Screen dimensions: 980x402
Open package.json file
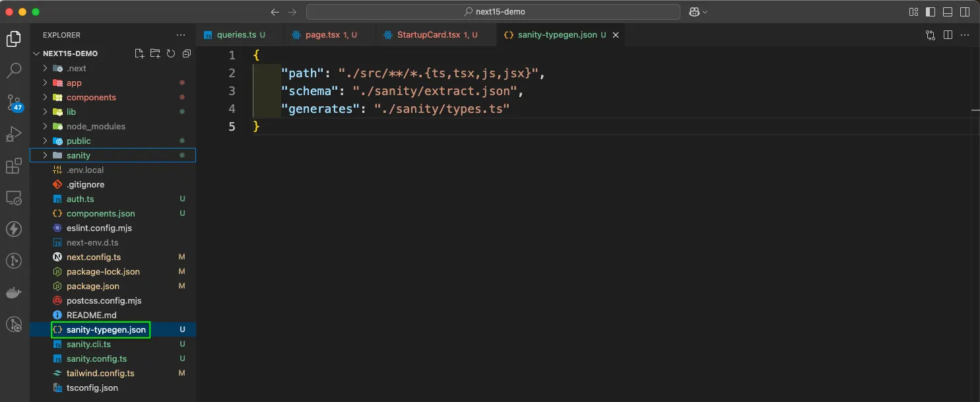pyautogui.click(x=113, y=286)
